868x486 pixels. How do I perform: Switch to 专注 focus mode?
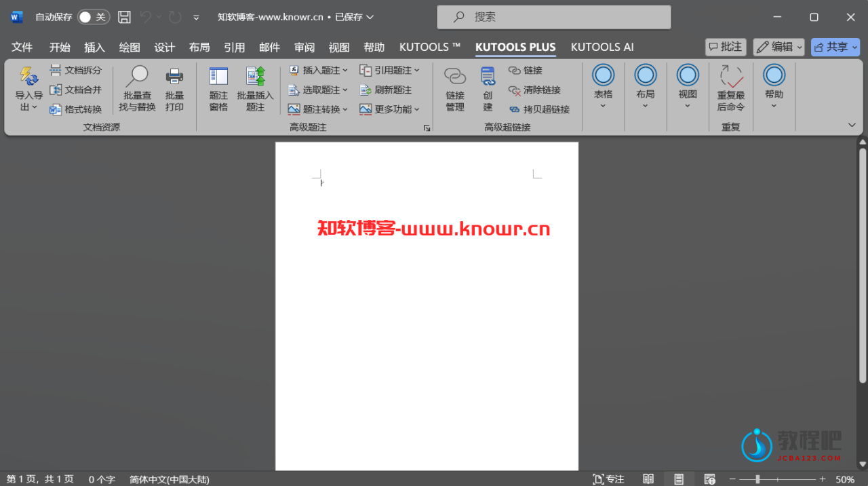[x=608, y=479]
